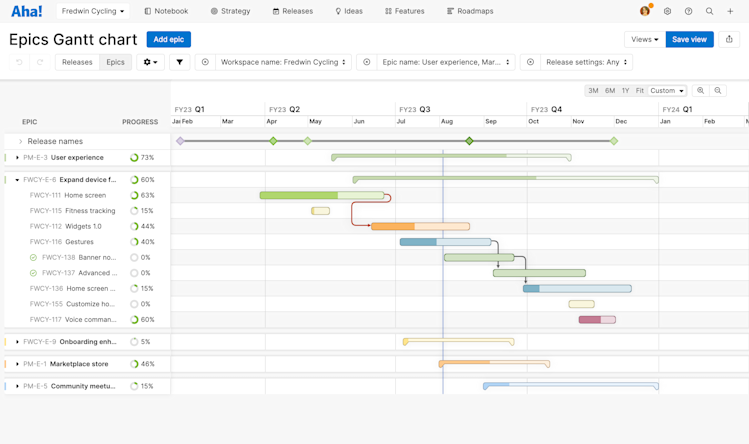Expand the Community meetups epic
This screenshot has height=444, width=749.
[x=17, y=386]
